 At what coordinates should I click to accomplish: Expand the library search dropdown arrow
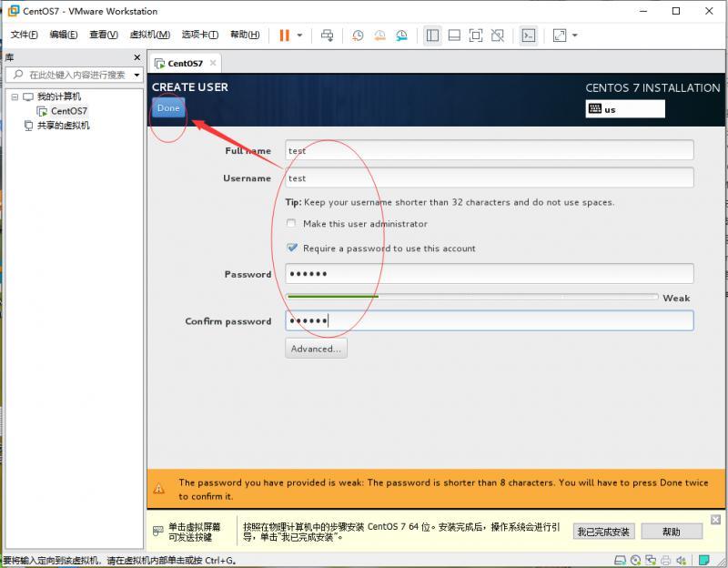click(x=137, y=75)
